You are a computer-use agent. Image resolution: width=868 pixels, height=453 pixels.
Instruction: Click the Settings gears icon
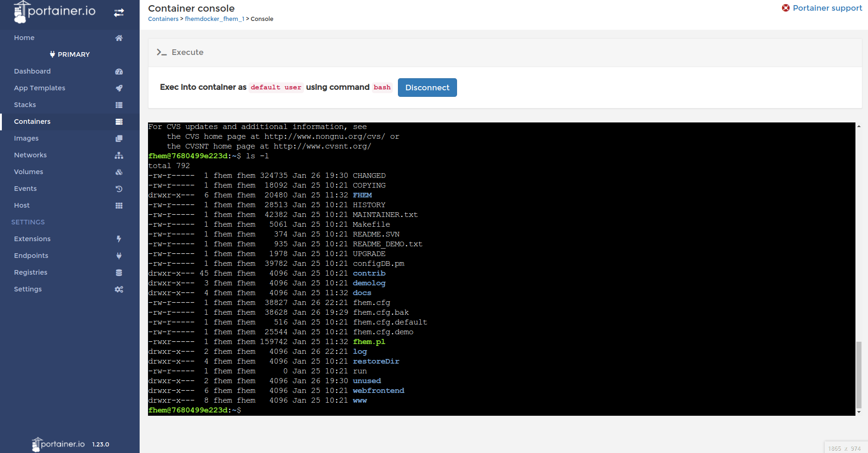tap(119, 289)
